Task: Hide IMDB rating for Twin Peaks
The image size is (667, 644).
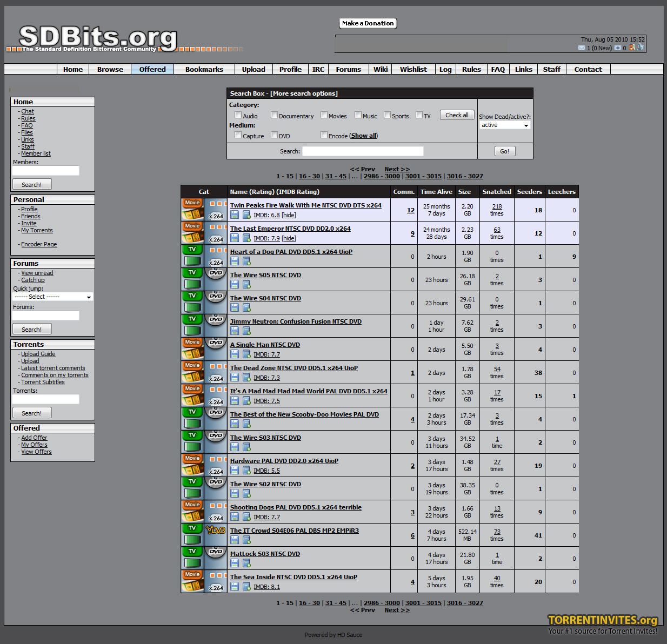Action: click(289, 215)
